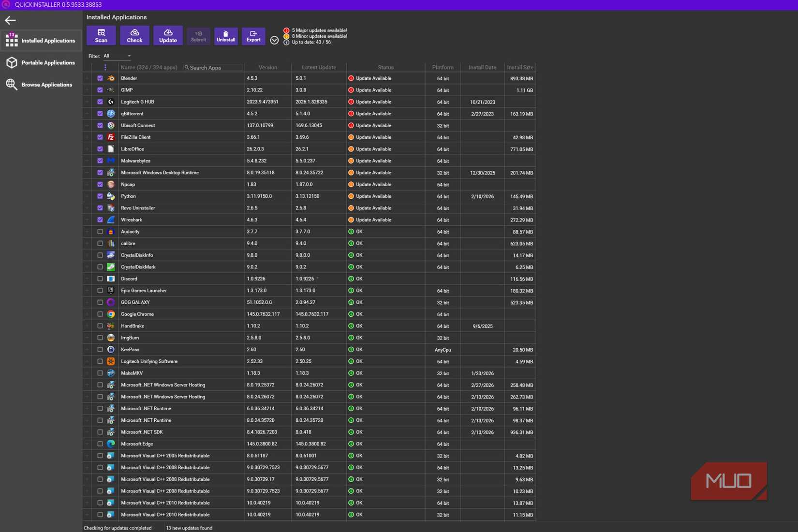The width and height of the screenshot is (798, 532).
Task: Click the GOG GALAXY icon
Action: pos(111,302)
